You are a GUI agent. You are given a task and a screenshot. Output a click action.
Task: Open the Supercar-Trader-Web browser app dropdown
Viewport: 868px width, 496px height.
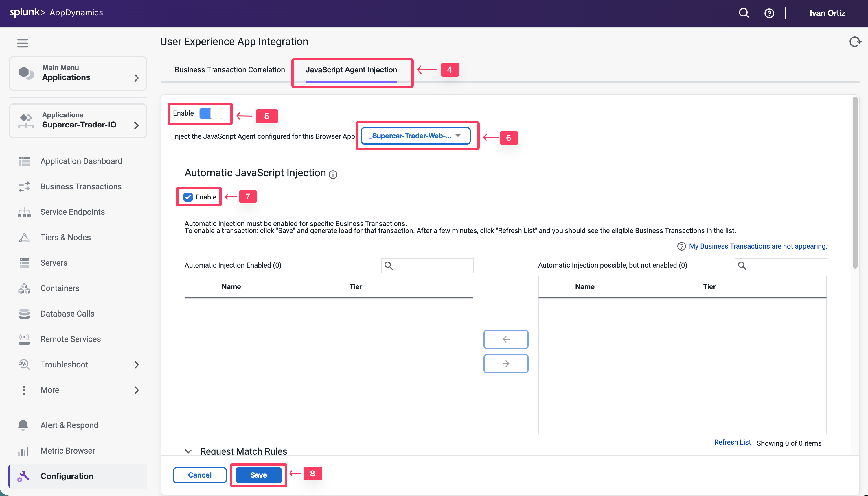[x=415, y=136]
